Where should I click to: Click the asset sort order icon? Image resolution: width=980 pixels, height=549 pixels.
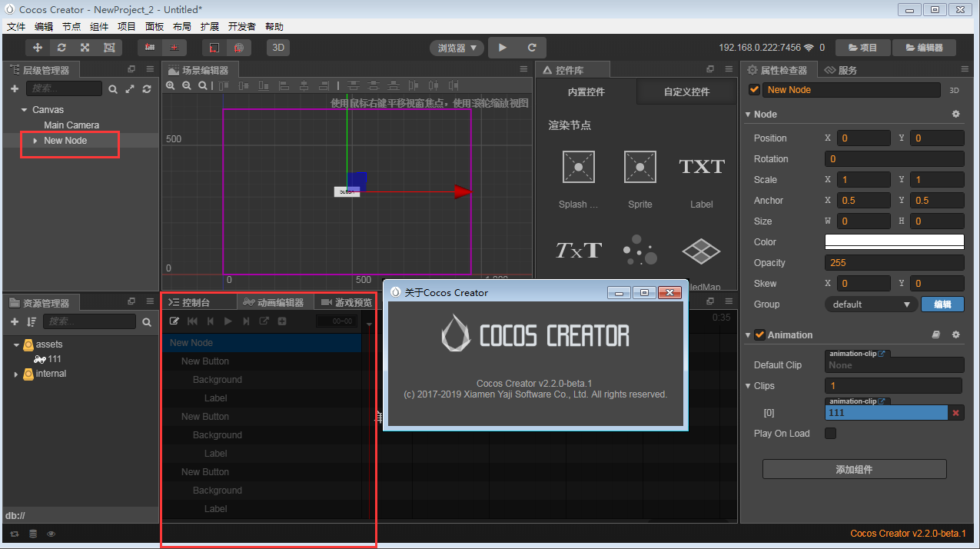(32, 321)
